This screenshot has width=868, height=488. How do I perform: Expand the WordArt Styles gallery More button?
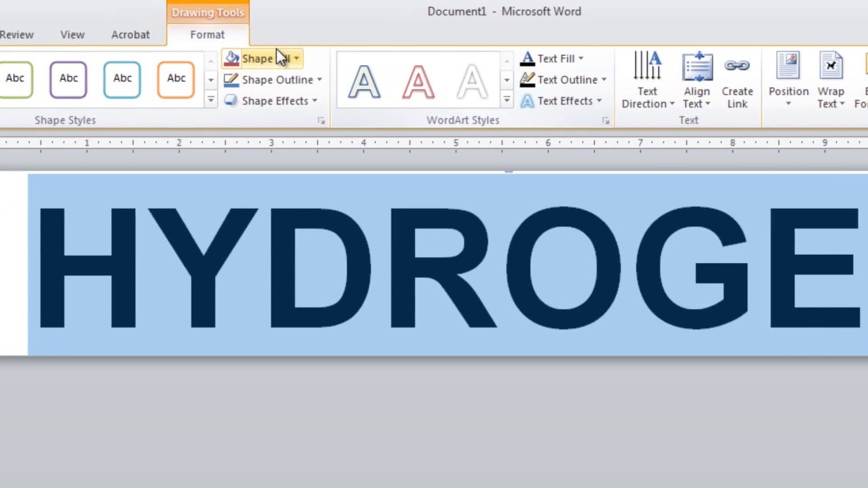507,100
